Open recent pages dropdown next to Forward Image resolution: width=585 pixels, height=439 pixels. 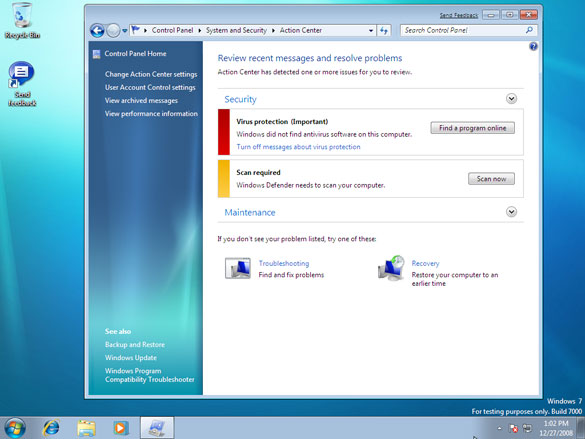click(125, 31)
